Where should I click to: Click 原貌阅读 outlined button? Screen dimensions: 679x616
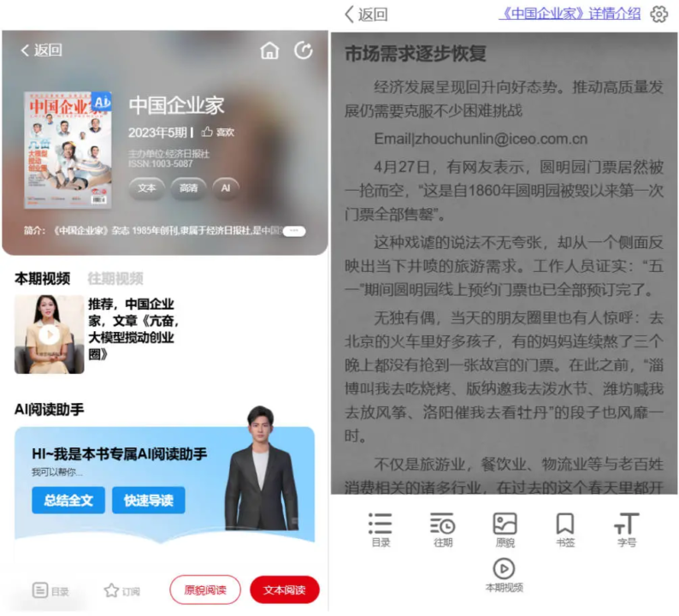205,589
